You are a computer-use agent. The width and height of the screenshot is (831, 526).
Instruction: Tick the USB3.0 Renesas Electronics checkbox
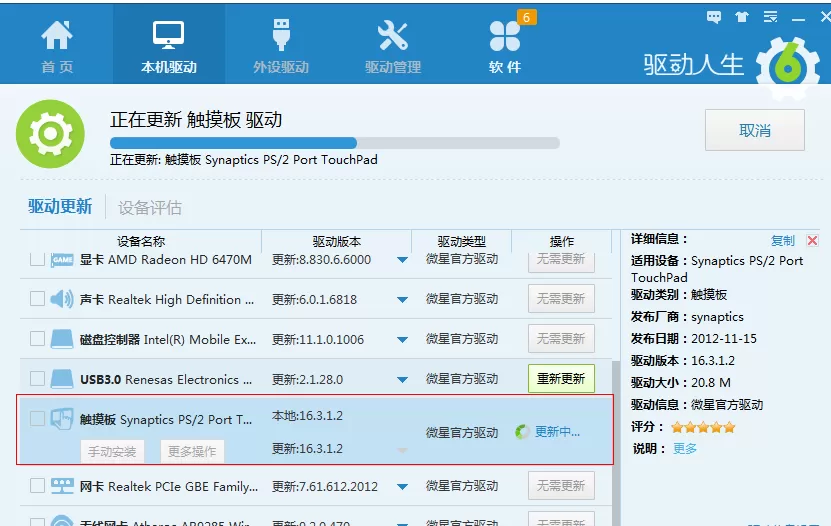(37, 379)
